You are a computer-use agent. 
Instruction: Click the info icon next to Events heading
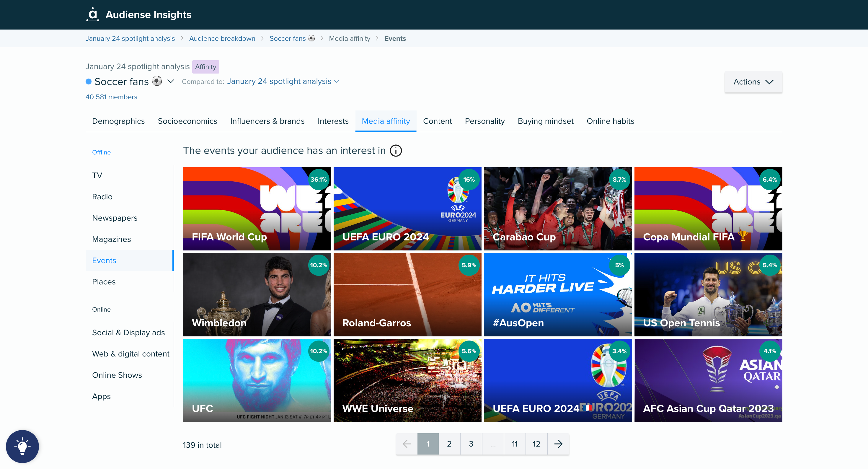397,151
